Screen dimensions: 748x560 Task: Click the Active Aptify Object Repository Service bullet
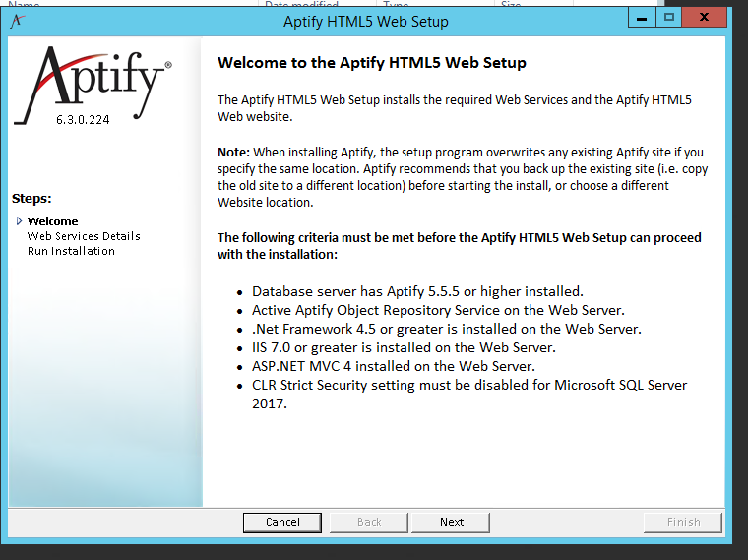(438, 310)
